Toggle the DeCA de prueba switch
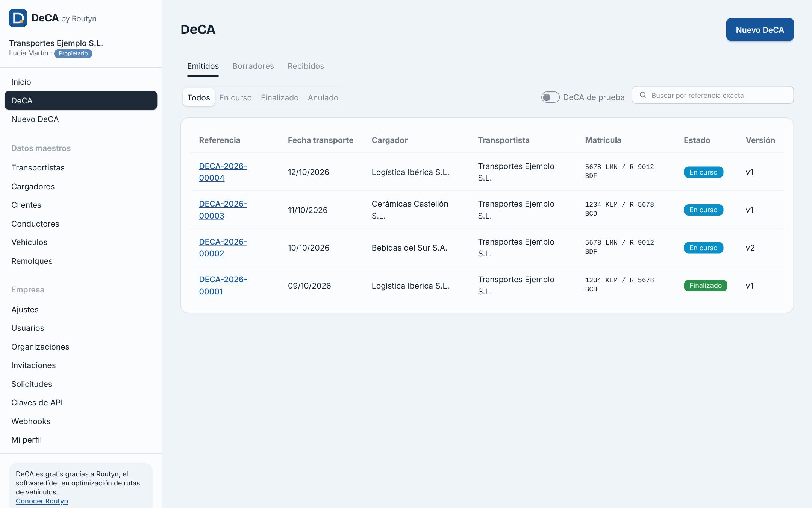 click(550, 97)
